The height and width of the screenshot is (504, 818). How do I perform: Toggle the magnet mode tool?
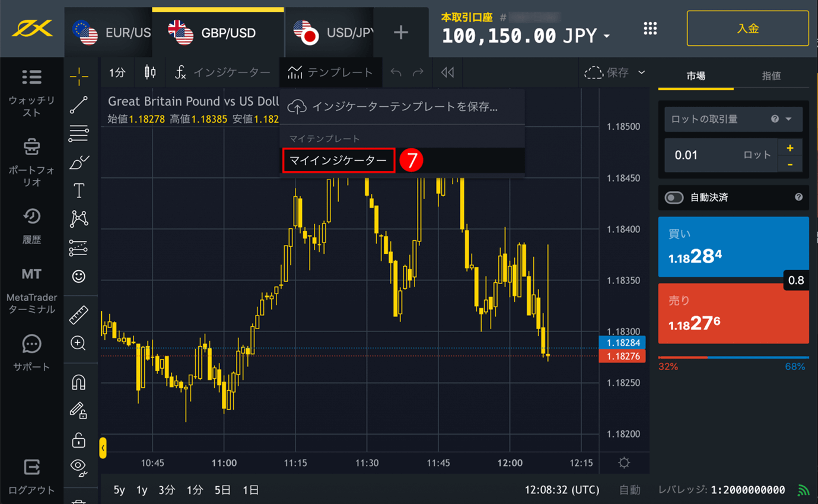(x=79, y=382)
